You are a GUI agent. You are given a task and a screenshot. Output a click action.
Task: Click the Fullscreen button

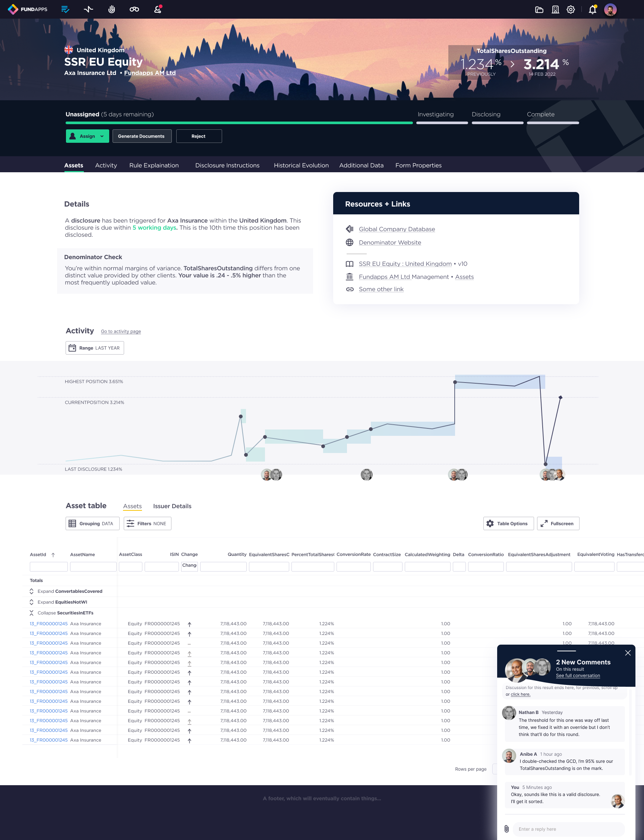558,524
